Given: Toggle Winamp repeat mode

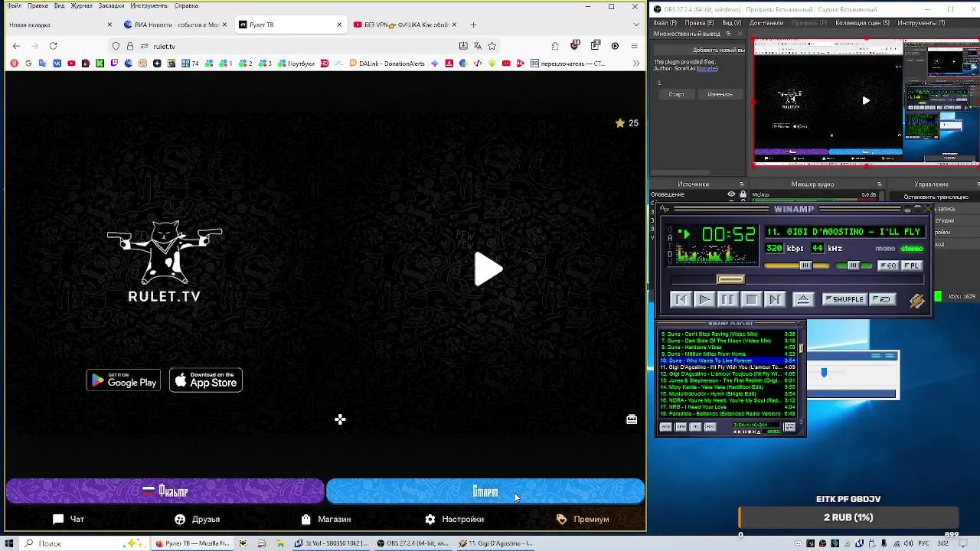Looking at the screenshot, I should pos(884,299).
